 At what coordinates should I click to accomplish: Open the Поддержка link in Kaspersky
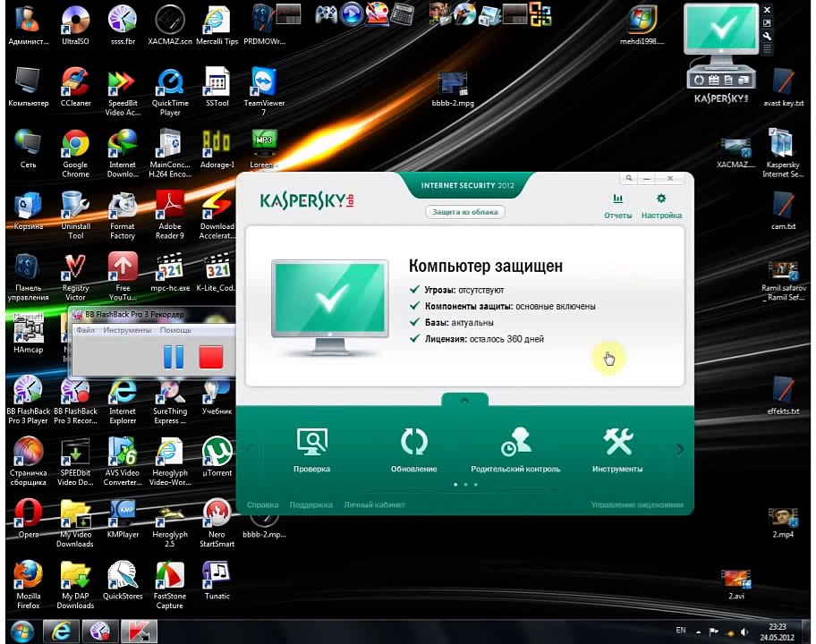(310, 504)
